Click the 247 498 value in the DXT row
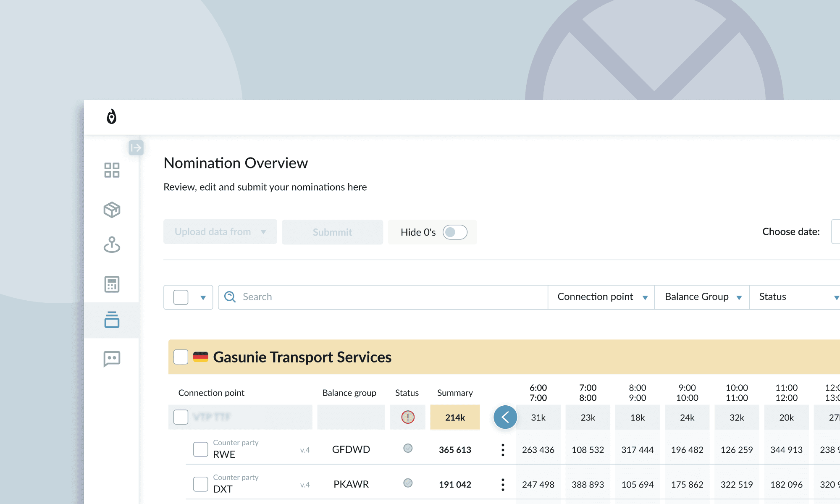 [x=538, y=485]
